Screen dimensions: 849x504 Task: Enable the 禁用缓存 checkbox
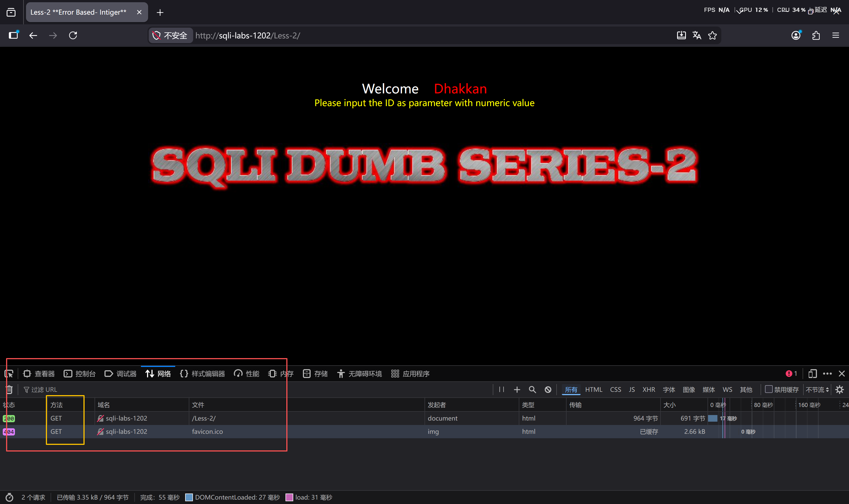click(769, 389)
